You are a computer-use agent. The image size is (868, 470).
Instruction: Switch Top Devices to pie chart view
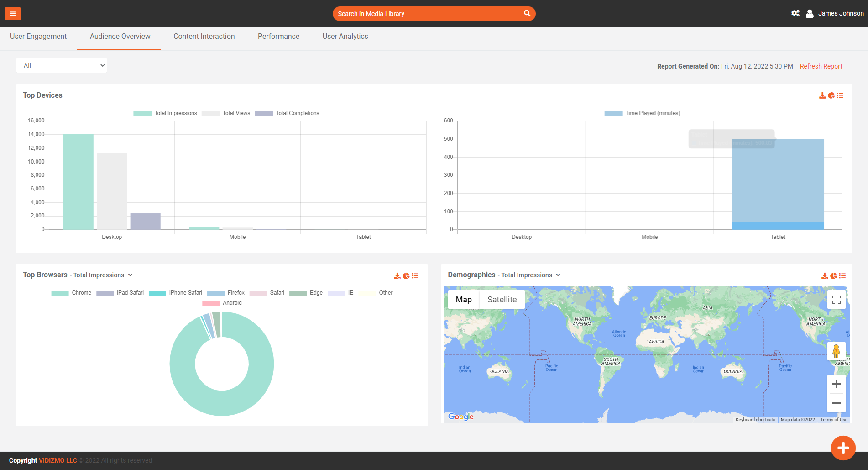click(831, 95)
